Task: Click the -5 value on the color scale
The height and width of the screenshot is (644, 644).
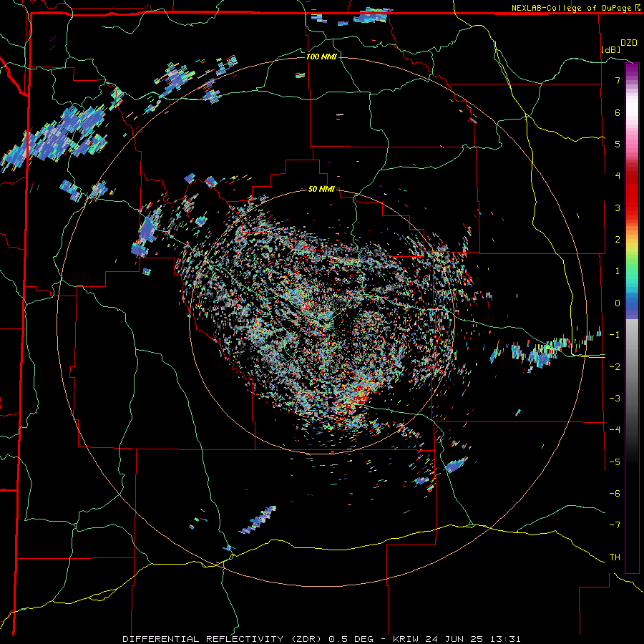Action: point(615,462)
